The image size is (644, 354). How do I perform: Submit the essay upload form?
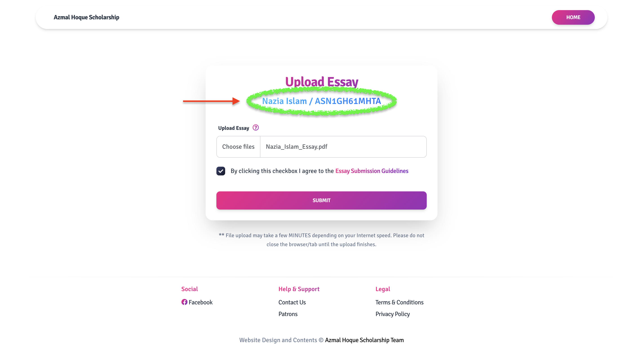pos(321,200)
